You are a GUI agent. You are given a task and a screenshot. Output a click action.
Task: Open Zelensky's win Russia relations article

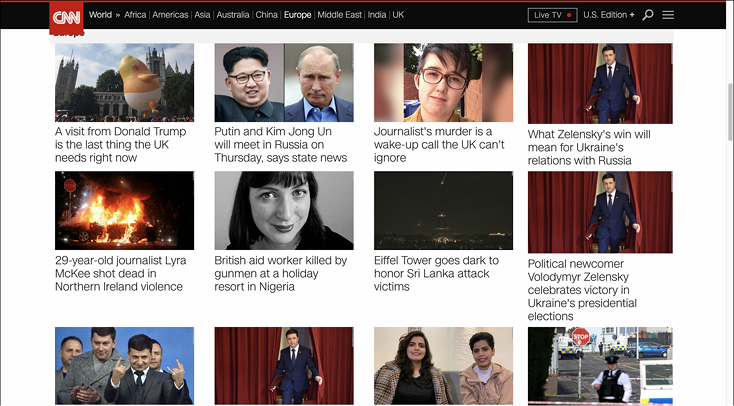589,147
